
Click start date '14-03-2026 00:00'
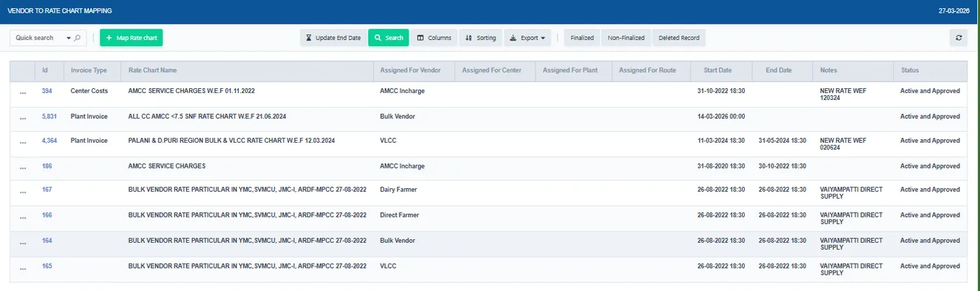click(x=721, y=116)
